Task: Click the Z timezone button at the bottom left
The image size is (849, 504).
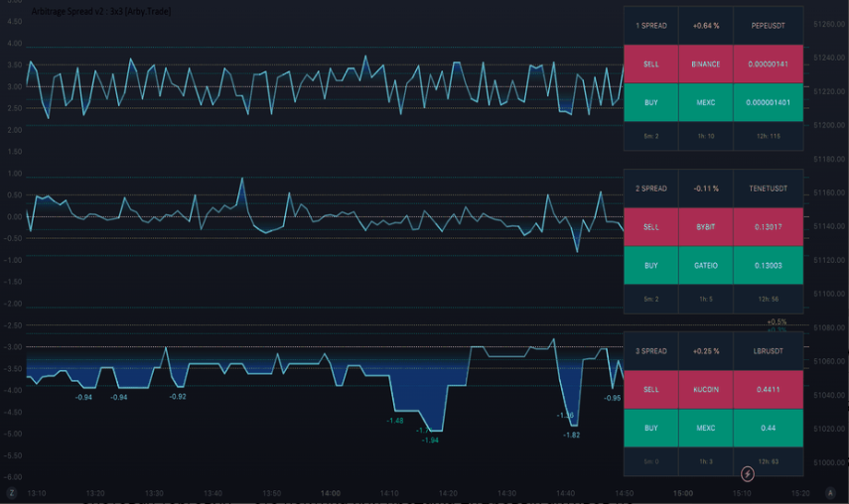Action: [x=11, y=493]
